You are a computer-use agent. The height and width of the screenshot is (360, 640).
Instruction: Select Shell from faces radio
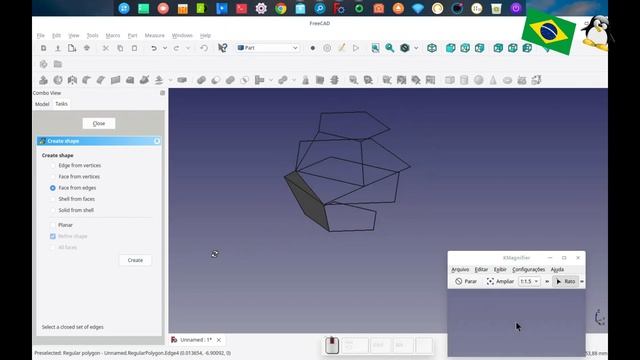tap(53, 199)
